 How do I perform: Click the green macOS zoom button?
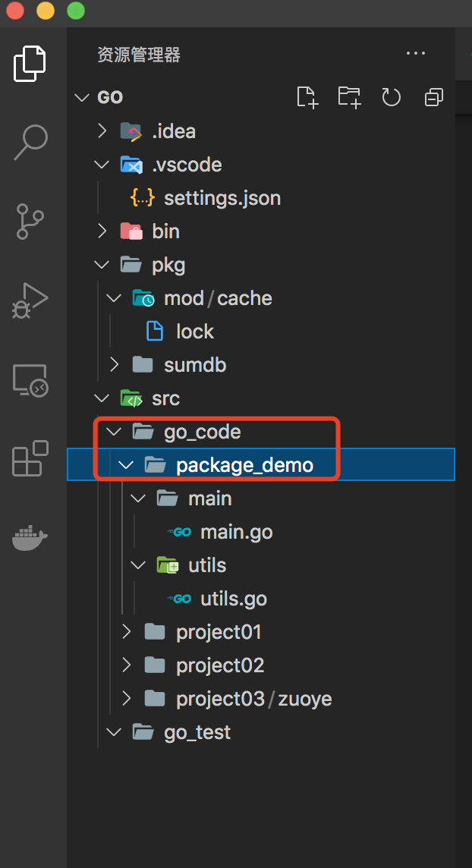click(76, 11)
